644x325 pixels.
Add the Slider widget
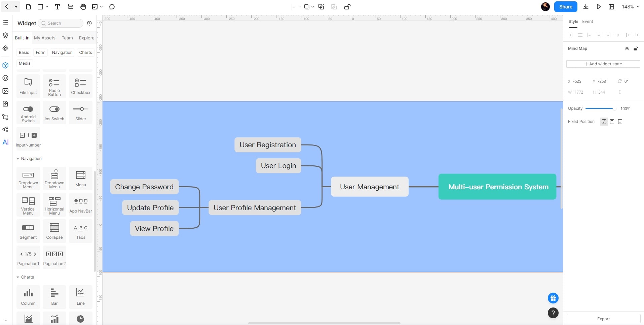[81, 112]
